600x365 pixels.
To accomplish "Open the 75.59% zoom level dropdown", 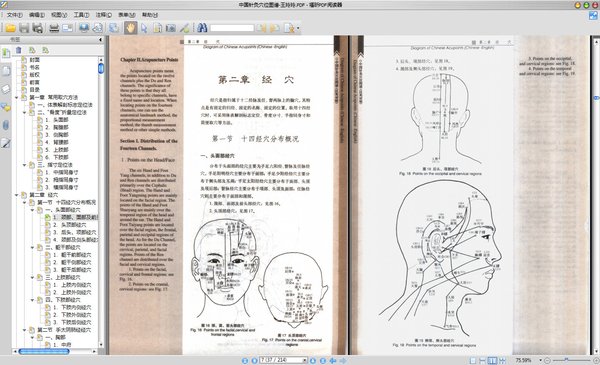I will [540, 360].
